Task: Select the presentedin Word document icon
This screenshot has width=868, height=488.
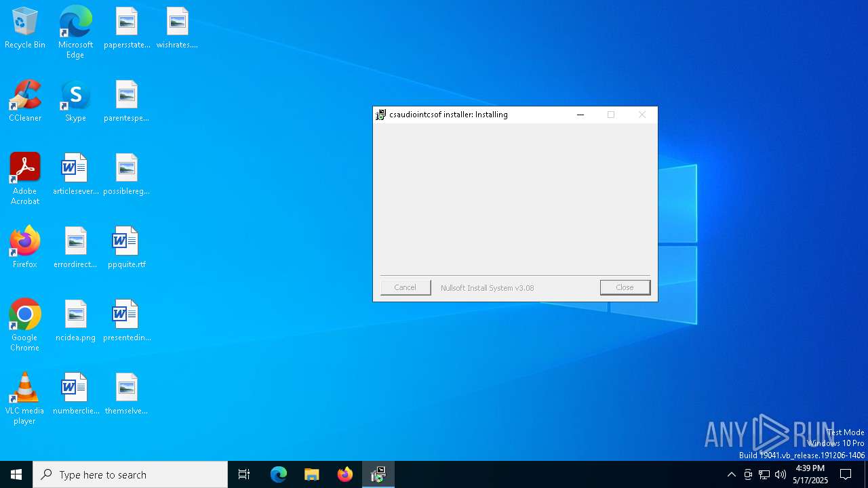Action: pyautogui.click(x=127, y=321)
